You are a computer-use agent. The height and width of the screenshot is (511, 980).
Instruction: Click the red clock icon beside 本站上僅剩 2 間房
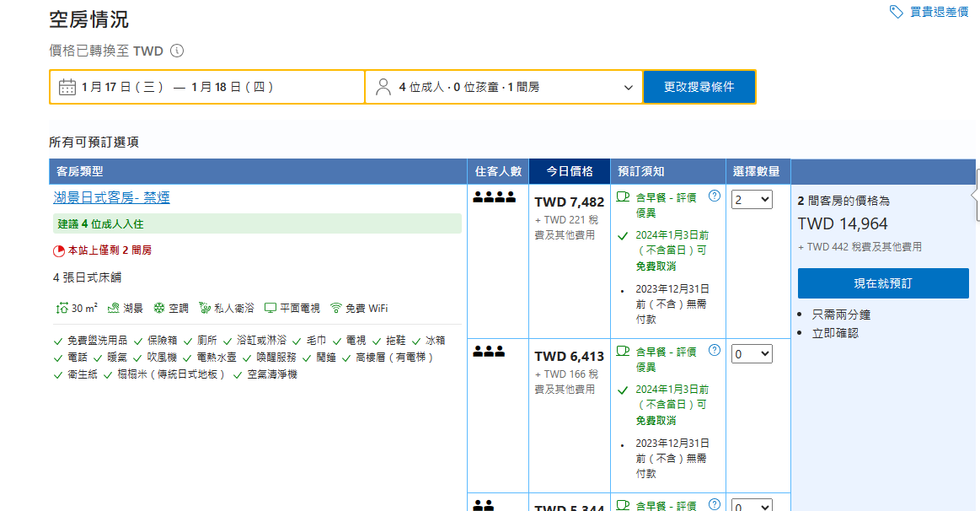(59, 250)
